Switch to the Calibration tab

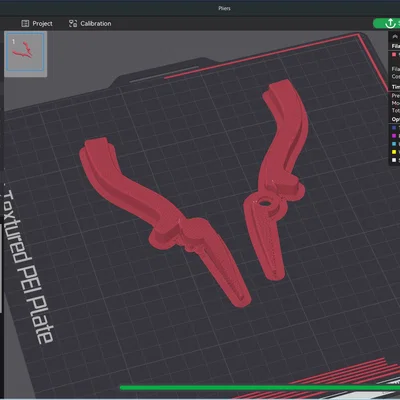click(x=90, y=23)
